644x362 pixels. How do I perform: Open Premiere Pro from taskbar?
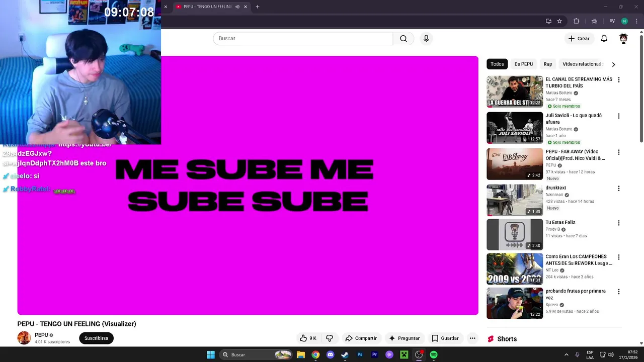[x=374, y=355]
